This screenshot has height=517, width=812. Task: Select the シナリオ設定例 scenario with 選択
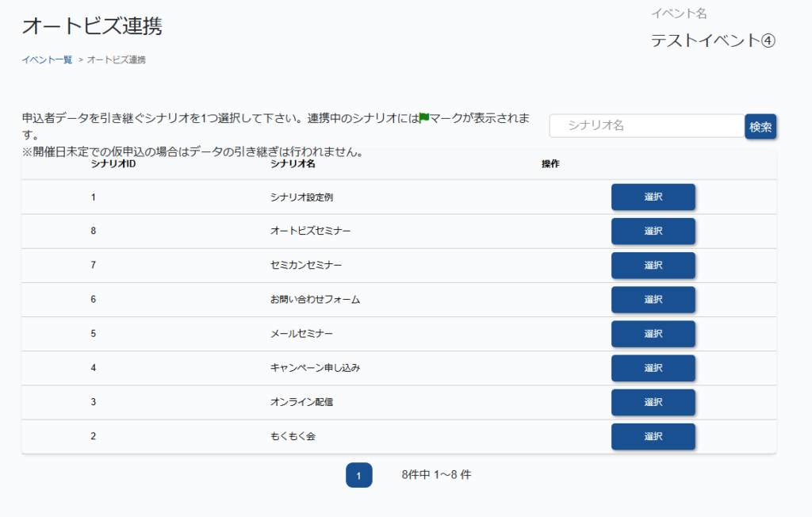pyautogui.click(x=653, y=197)
